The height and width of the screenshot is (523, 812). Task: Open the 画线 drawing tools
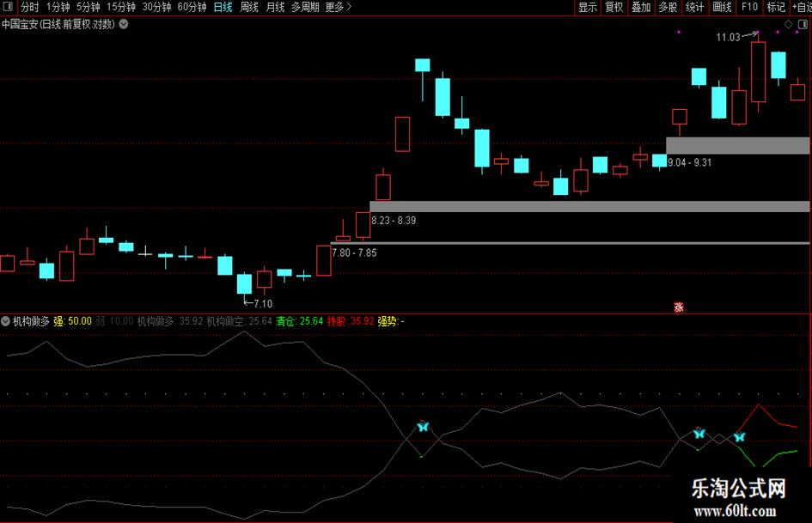tap(722, 7)
